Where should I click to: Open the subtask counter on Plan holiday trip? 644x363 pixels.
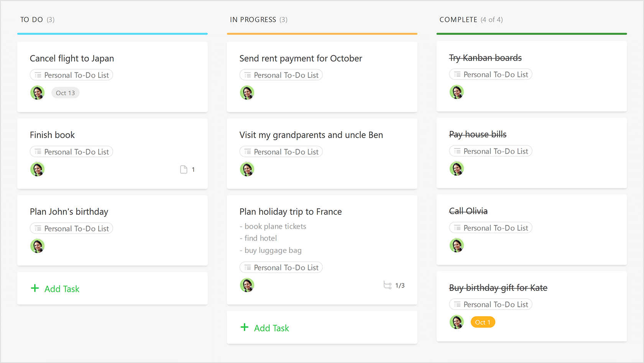click(394, 285)
